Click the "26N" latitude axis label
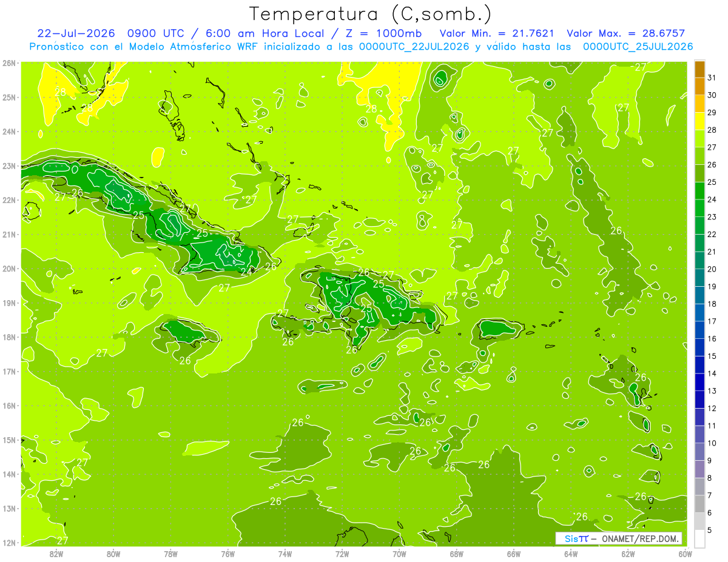 pos(8,63)
